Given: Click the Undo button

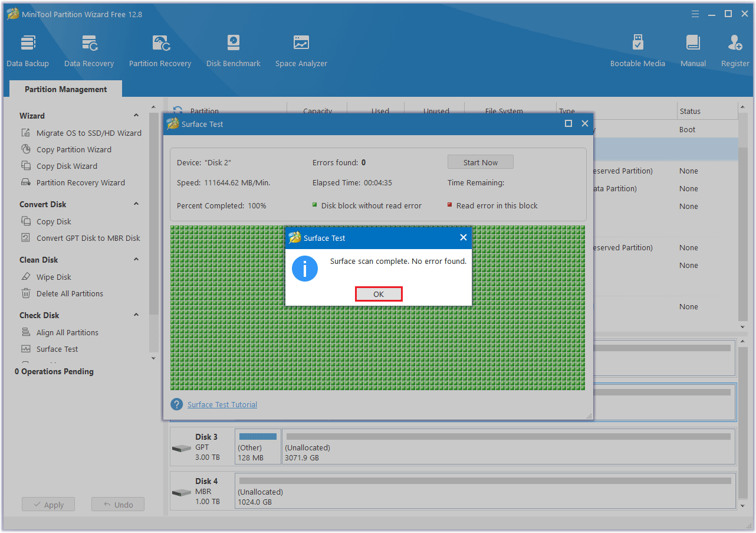Looking at the screenshot, I should pos(118,505).
